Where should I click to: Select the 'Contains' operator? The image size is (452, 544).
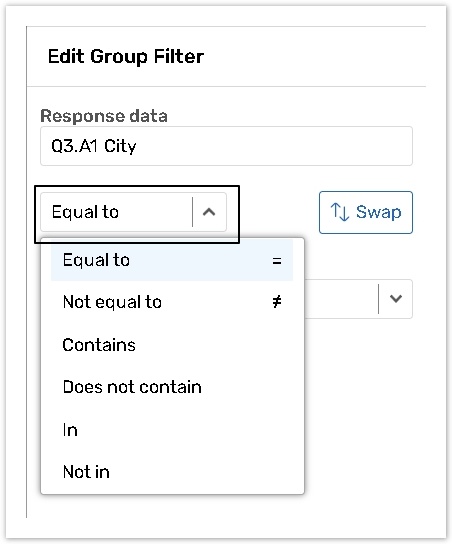pyautogui.click(x=172, y=345)
